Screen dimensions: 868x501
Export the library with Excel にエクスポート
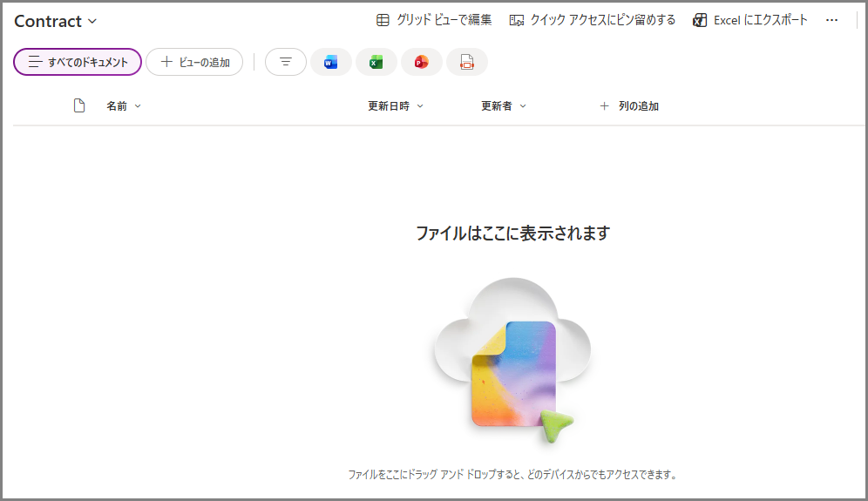(x=750, y=20)
